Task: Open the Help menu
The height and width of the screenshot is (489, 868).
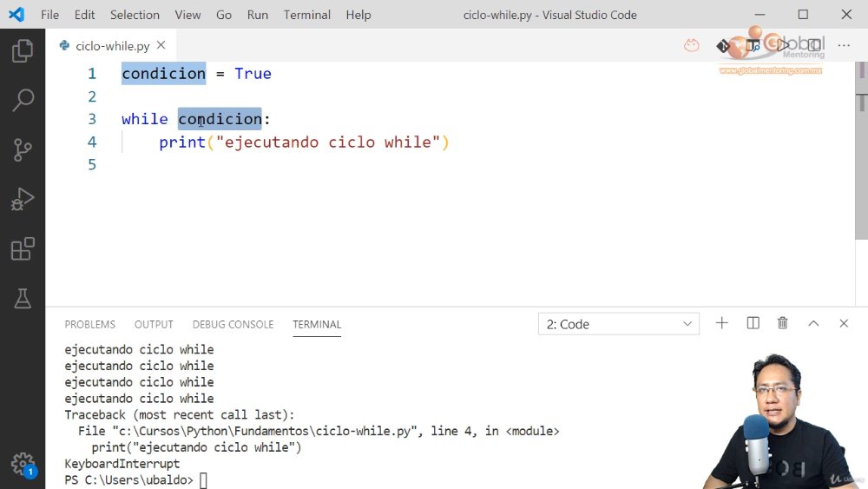Action: (x=358, y=15)
